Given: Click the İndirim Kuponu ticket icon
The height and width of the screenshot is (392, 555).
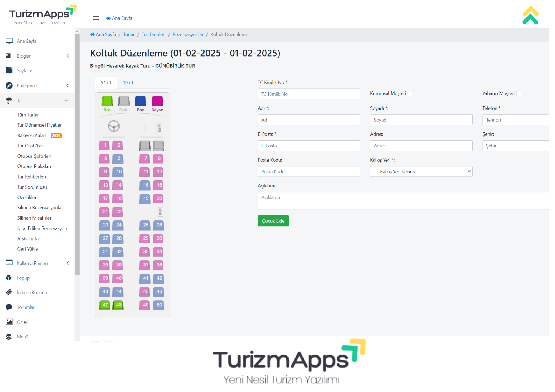Looking at the screenshot, I should (x=9, y=292).
